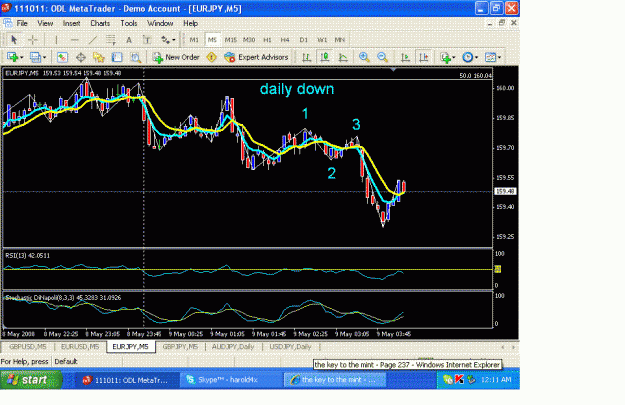Viewport: 625px width, 405px height.
Task: Open the Navigator favorites icon
Action: point(99,57)
